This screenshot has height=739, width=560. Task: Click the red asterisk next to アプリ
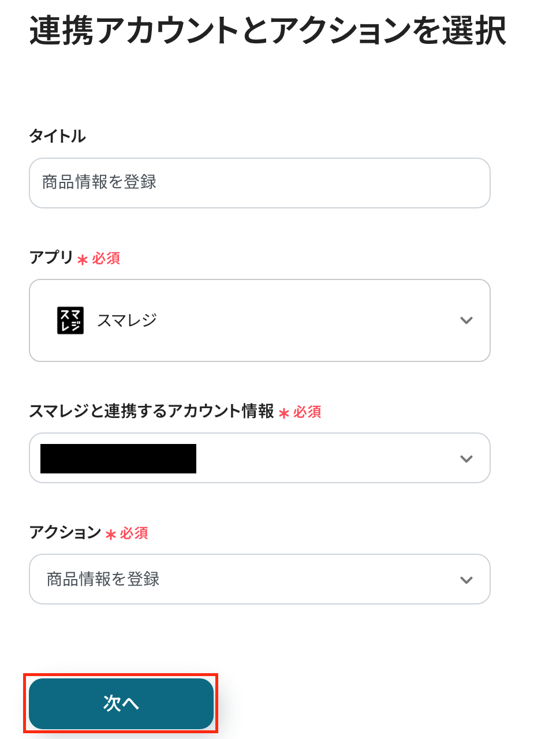(83, 259)
